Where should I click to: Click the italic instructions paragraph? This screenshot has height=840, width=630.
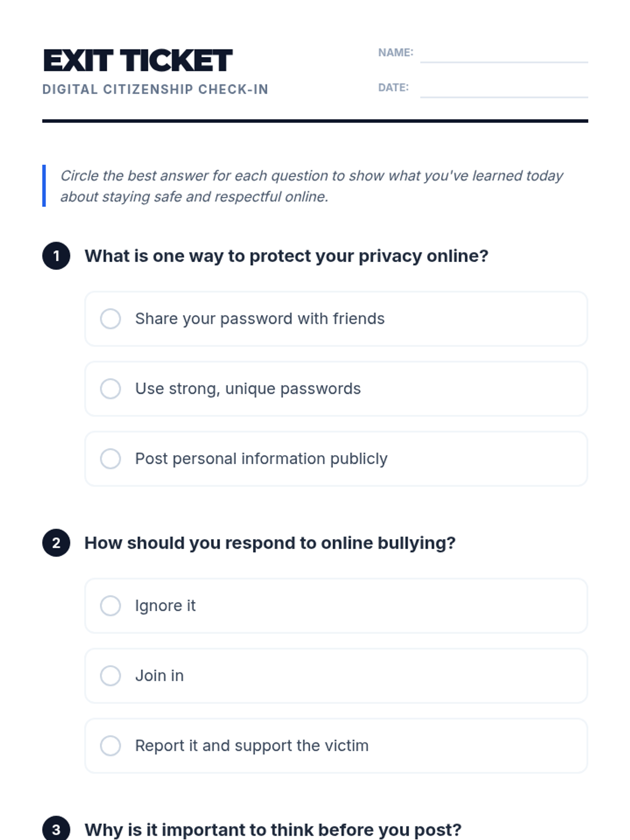coord(311,186)
